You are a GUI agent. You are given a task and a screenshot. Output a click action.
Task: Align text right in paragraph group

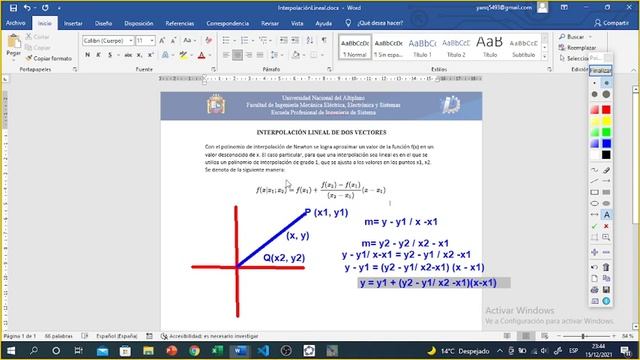(249, 55)
